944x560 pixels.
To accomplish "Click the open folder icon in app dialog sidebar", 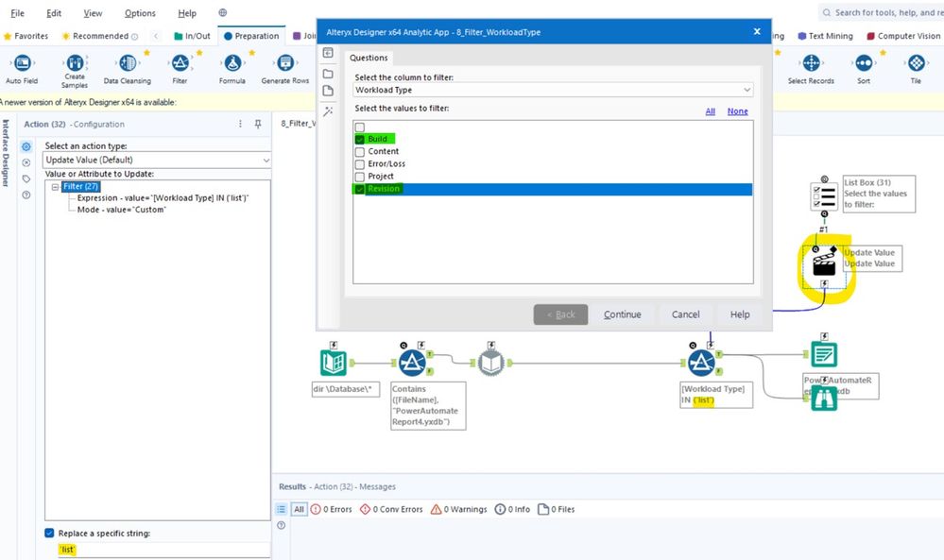I will click(328, 74).
